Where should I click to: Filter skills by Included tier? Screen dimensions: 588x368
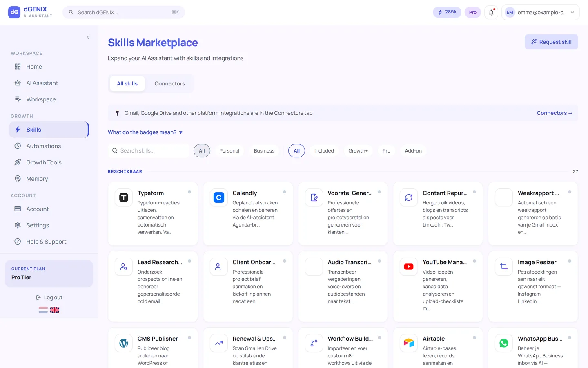click(324, 151)
